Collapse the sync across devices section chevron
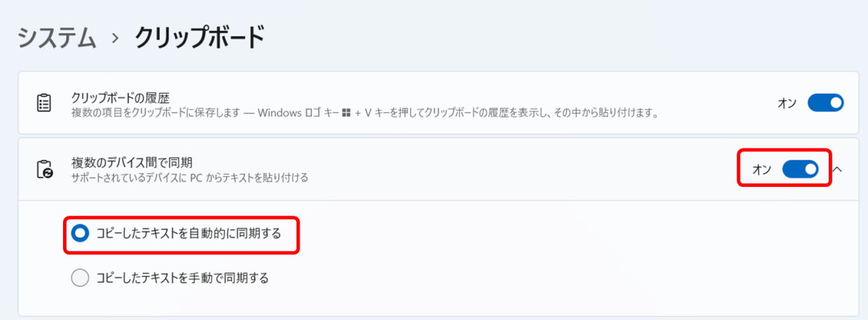 click(x=837, y=169)
